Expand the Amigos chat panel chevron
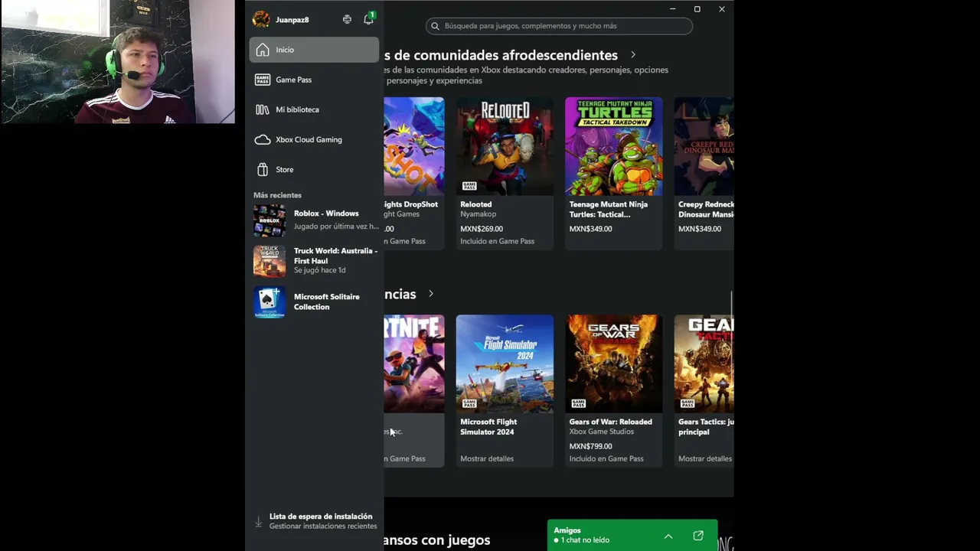 668,536
